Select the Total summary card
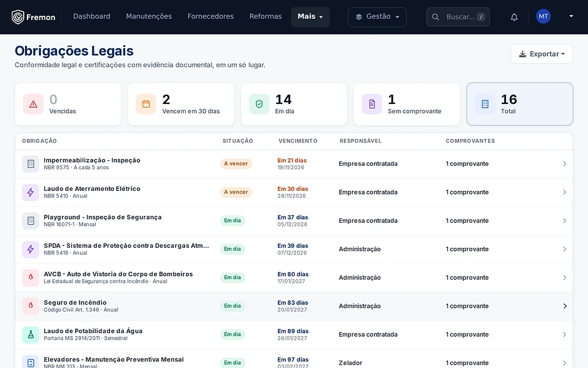Screen dimensions: 588x368 520,104
